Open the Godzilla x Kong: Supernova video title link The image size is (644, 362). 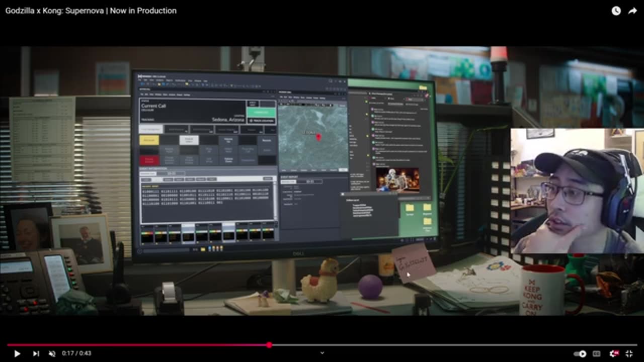coord(91,11)
